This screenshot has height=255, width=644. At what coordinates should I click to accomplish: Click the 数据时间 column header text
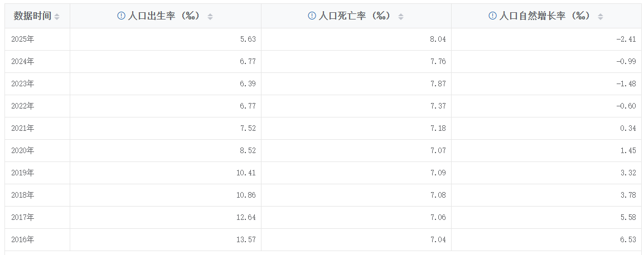click(32, 16)
